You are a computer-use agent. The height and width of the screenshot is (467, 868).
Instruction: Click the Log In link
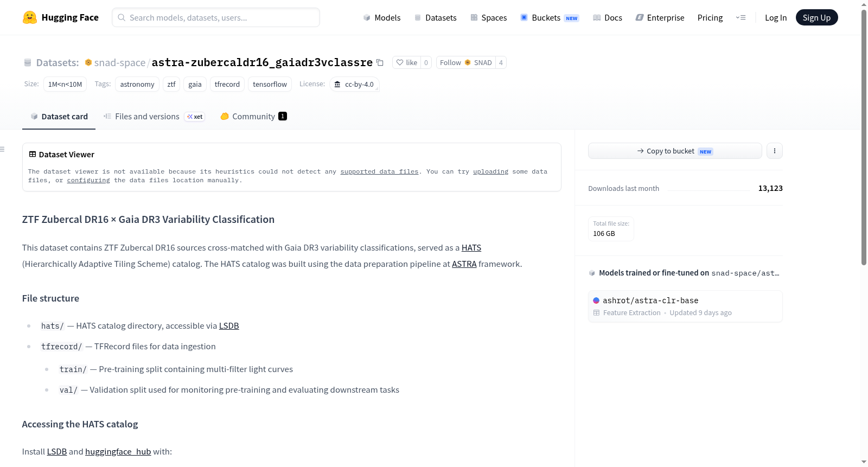[776, 17]
